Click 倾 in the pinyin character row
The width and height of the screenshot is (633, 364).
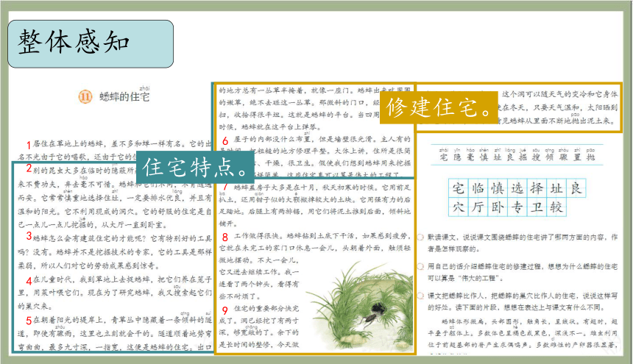[549, 157]
